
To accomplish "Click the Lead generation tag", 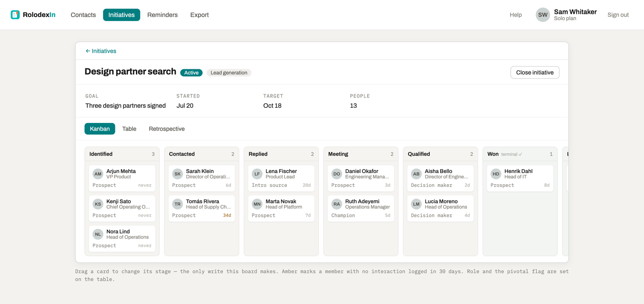I will click(229, 73).
